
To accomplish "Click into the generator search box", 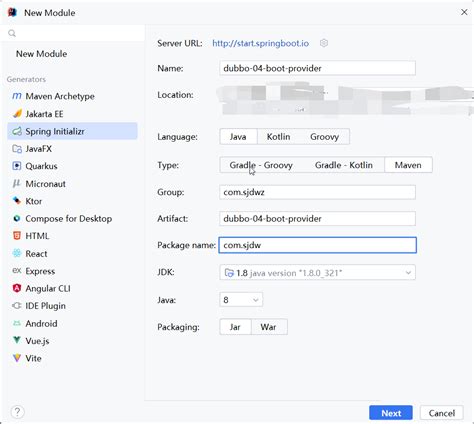I will click(73, 33).
